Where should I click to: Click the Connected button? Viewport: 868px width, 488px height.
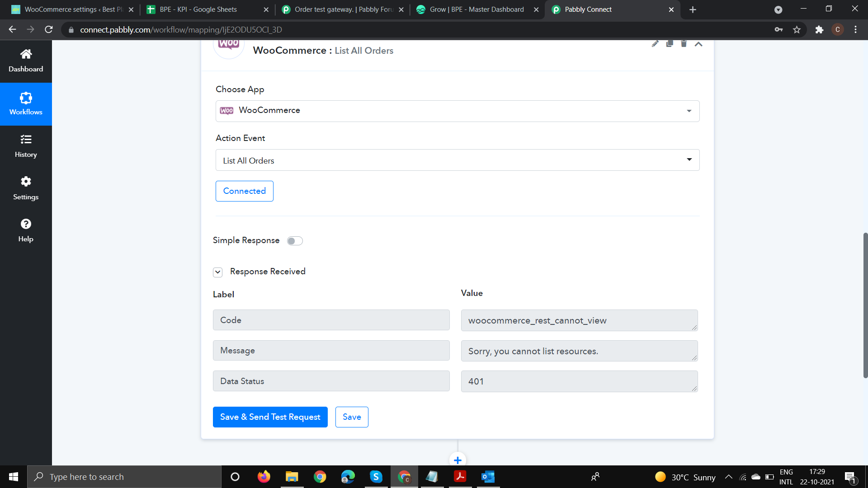(x=245, y=191)
